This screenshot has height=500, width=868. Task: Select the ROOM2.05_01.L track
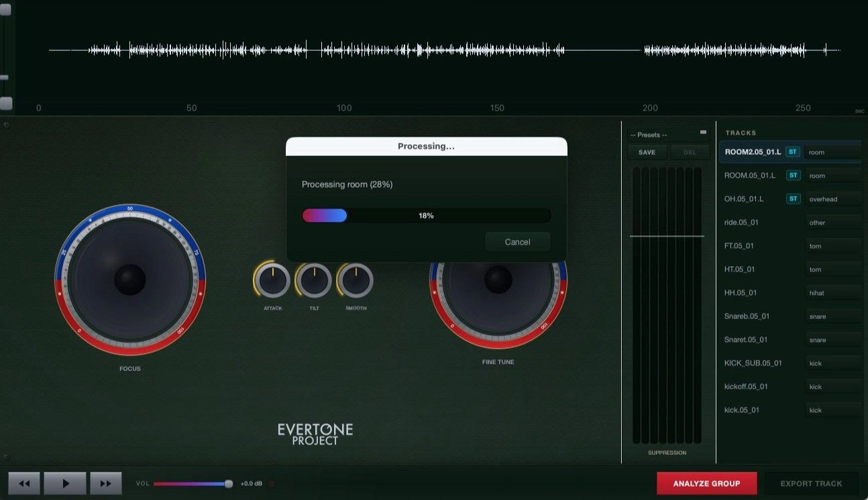pyautogui.click(x=753, y=152)
